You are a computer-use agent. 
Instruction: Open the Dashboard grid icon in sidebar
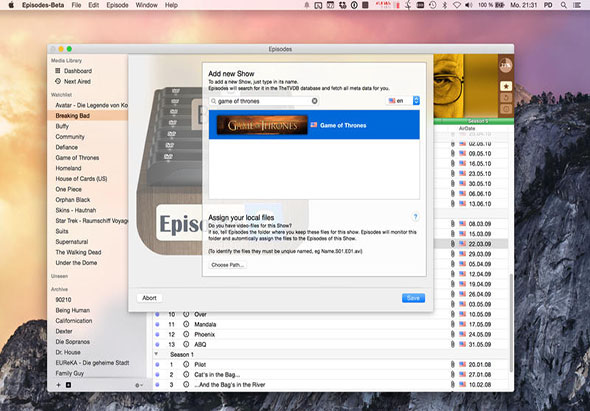point(58,71)
